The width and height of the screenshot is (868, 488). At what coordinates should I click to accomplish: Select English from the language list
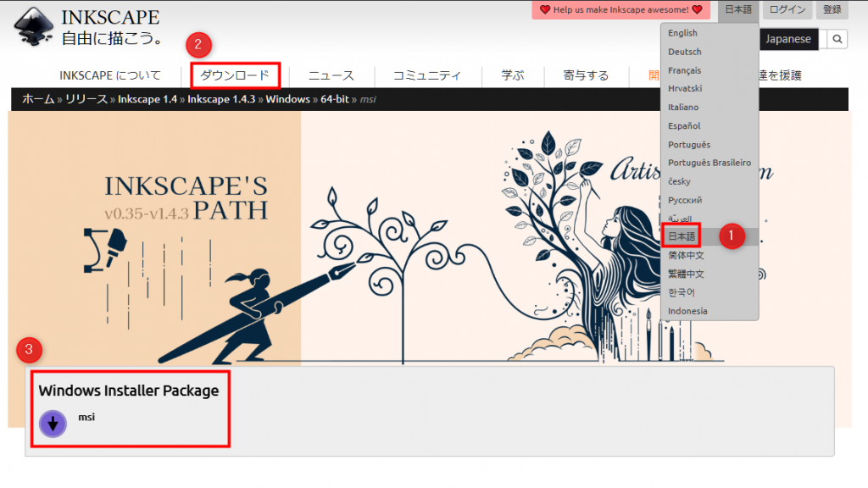682,33
